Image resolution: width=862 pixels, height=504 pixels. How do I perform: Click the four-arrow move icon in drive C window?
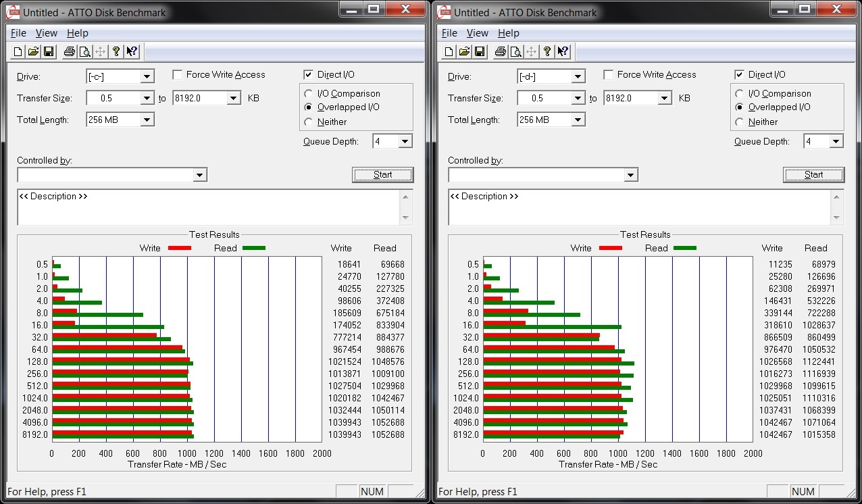point(100,51)
